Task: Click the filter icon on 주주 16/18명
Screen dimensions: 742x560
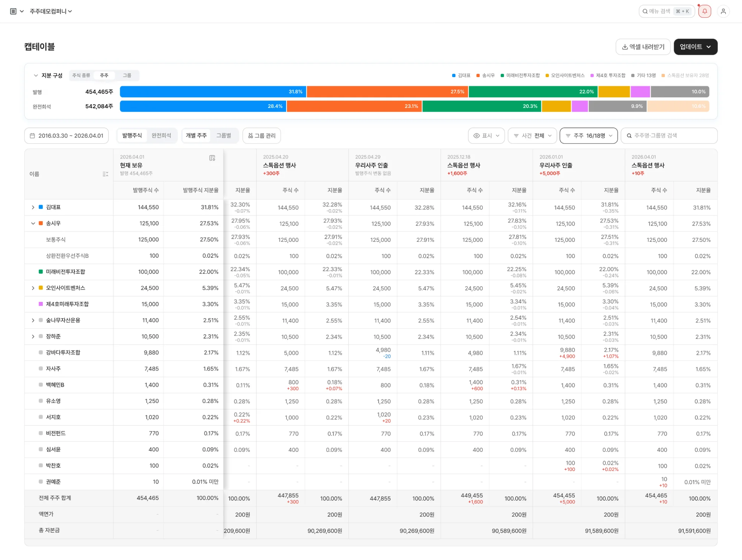Action: pos(568,136)
